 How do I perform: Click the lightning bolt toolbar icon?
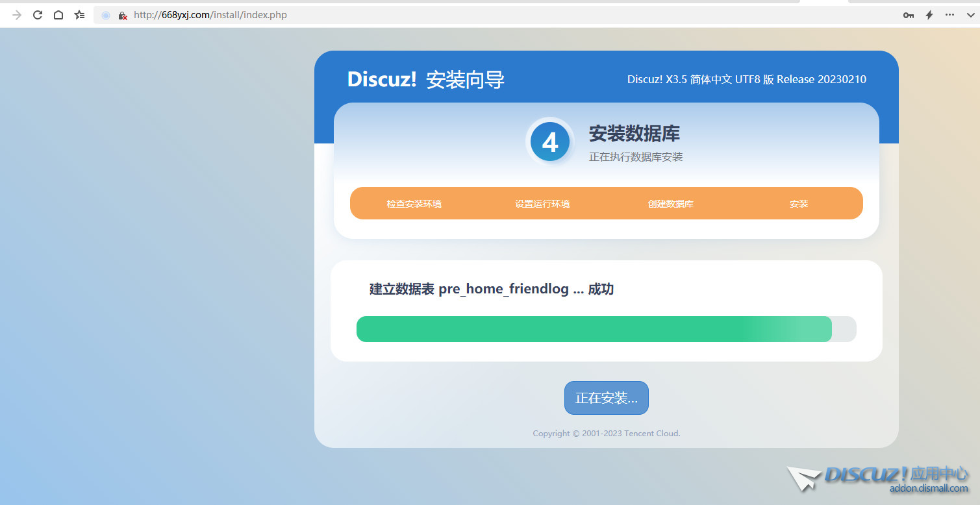click(x=928, y=14)
